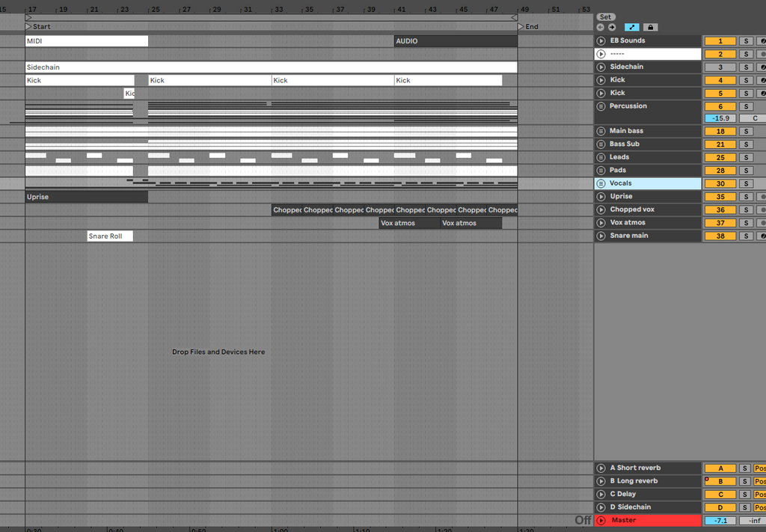Screen dimensions: 766x532
Task: Toggle track activator 30 for Vocals
Action: pyautogui.click(x=720, y=183)
